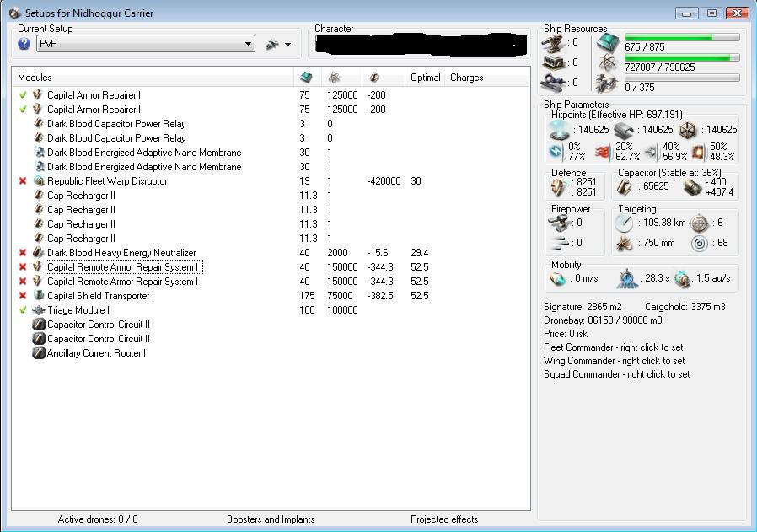Click thermal resistance icon 20% 62.7%

click(603, 153)
